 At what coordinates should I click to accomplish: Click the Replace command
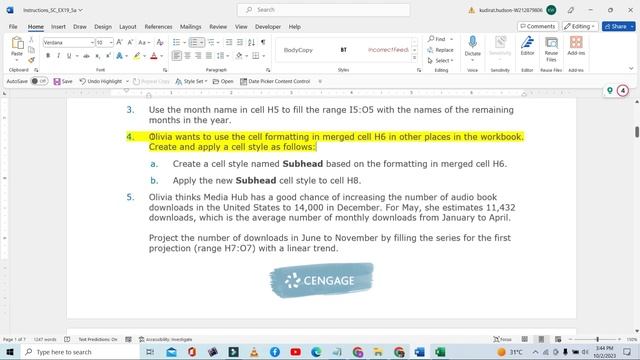(x=440, y=50)
